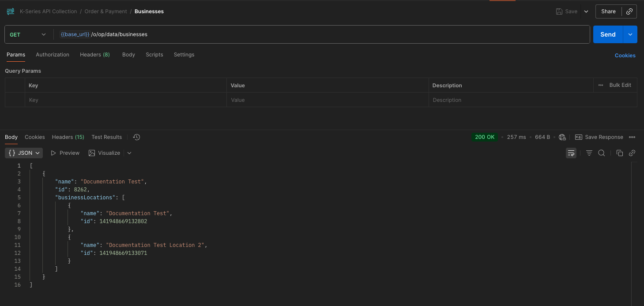Viewport: 644px width, 306px height.
Task: Open the JSON response format dropdown
Action: pos(23,153)
